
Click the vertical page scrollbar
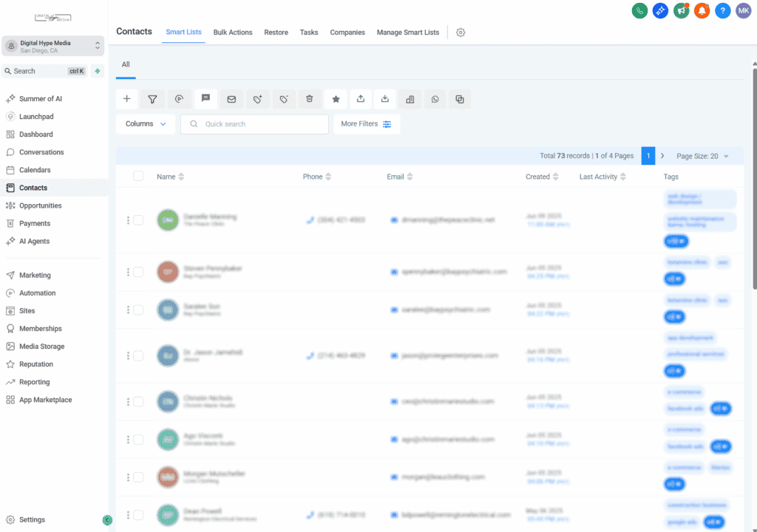pos(755,179)
